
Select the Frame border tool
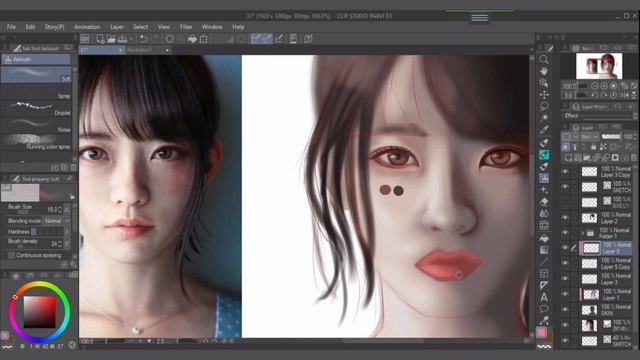[x=544, y=273]
